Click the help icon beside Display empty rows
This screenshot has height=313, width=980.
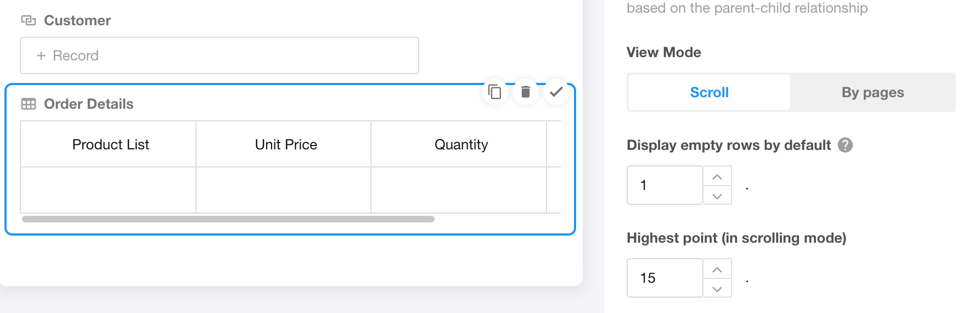point(845,145)
